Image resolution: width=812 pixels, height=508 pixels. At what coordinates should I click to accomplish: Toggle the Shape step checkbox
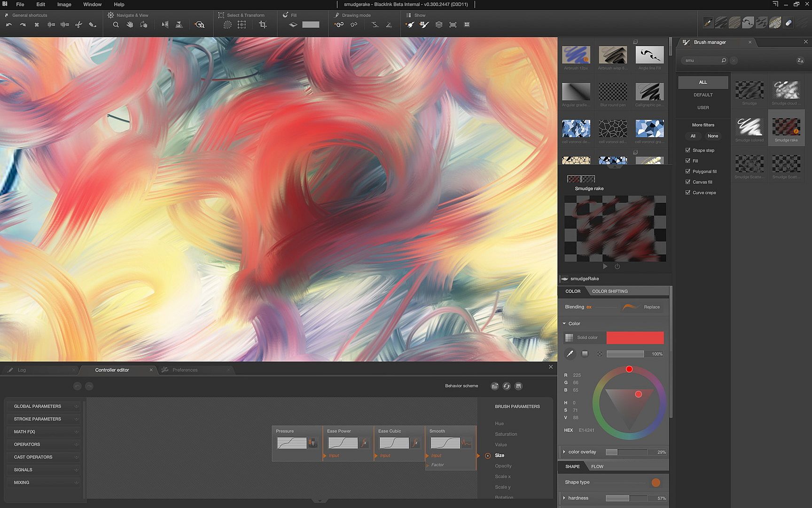[688, 150]
